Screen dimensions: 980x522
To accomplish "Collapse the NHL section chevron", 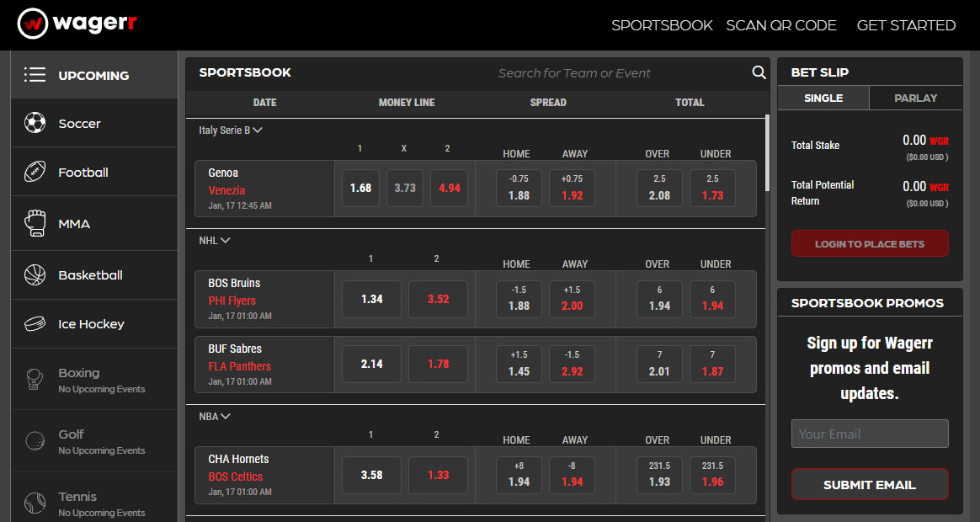I will click(x=226, y=241).
